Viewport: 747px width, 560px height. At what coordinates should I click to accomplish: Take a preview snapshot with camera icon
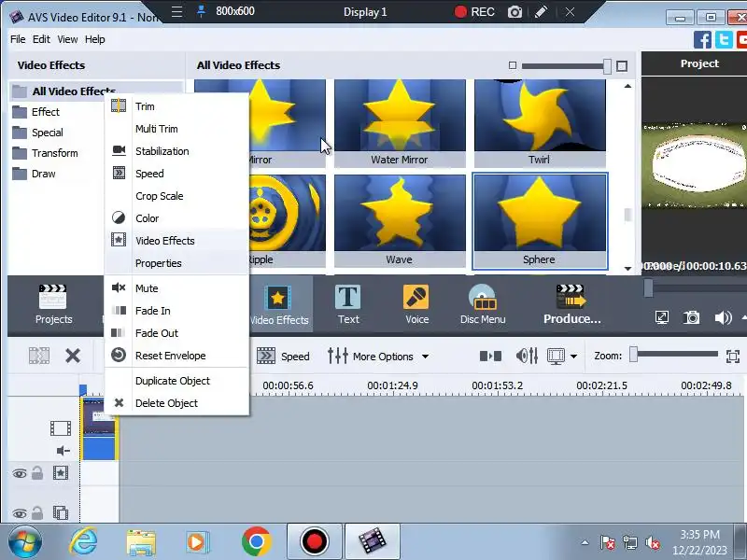tap(692, 317)
